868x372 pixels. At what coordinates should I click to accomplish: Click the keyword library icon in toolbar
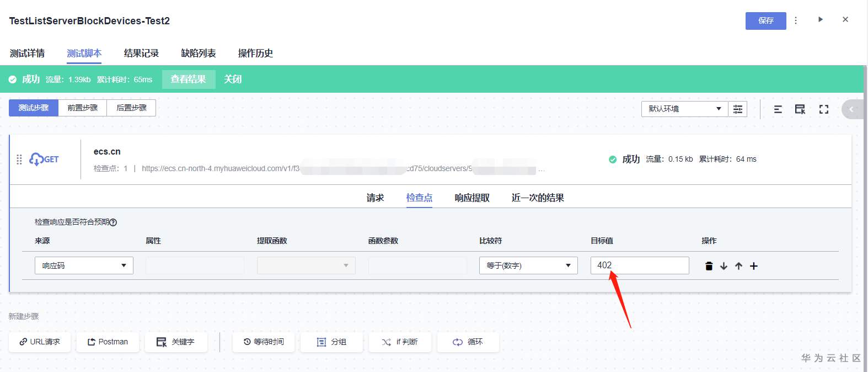800,109
